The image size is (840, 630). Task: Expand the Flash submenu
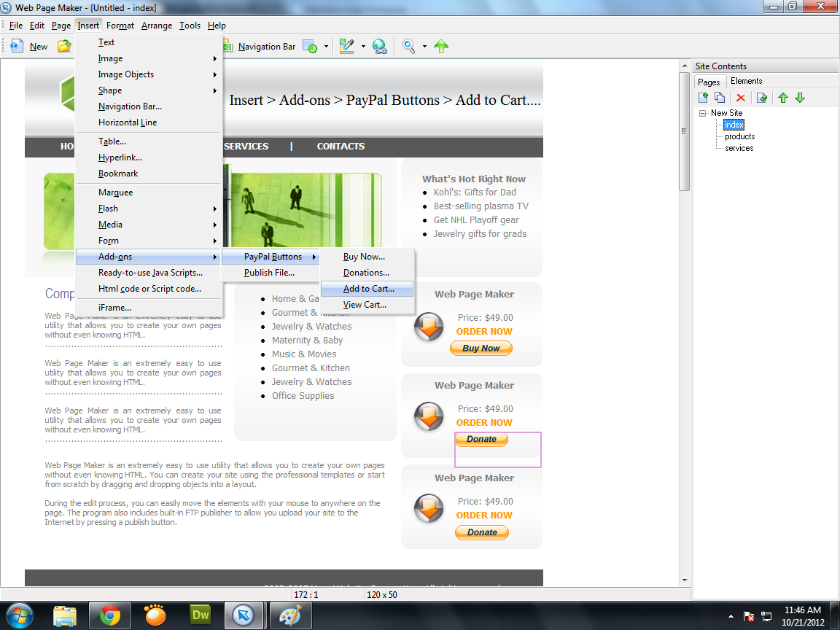click(149, 209)
